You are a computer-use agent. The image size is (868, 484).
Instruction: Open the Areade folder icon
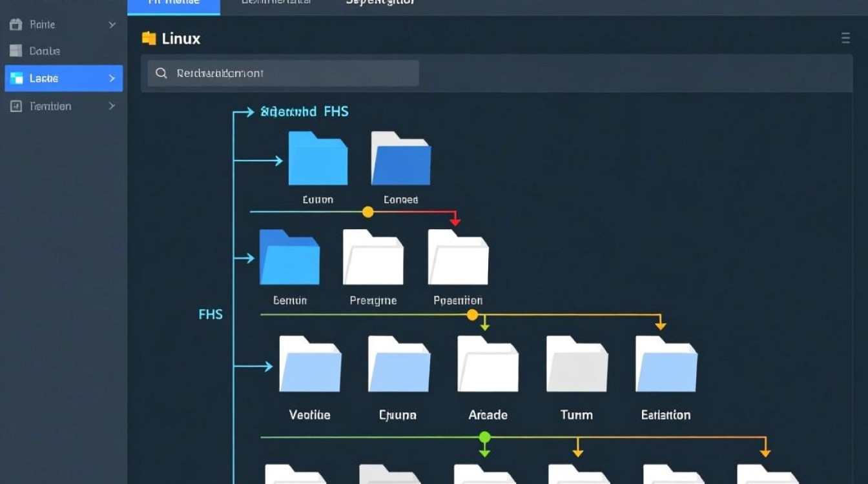(488, 365)
